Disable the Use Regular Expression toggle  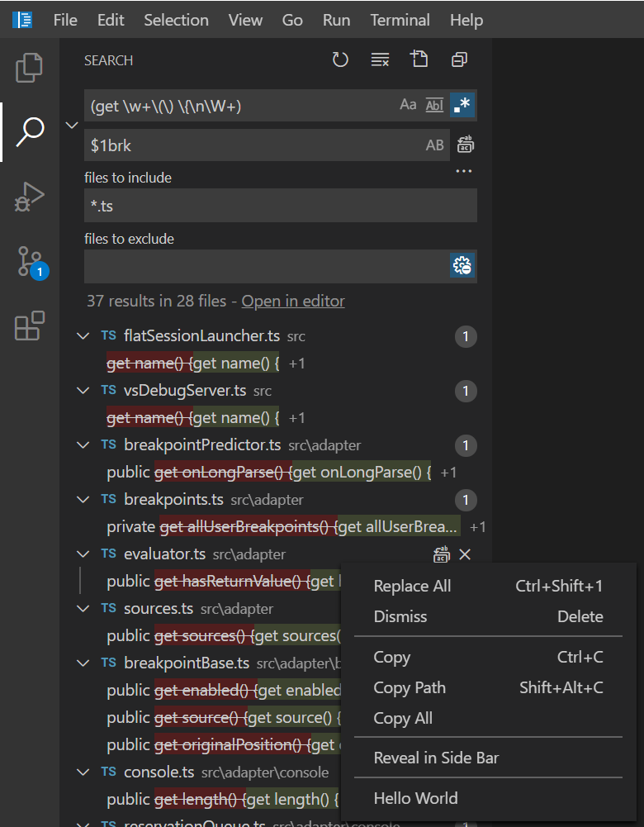tap(462, 105)
